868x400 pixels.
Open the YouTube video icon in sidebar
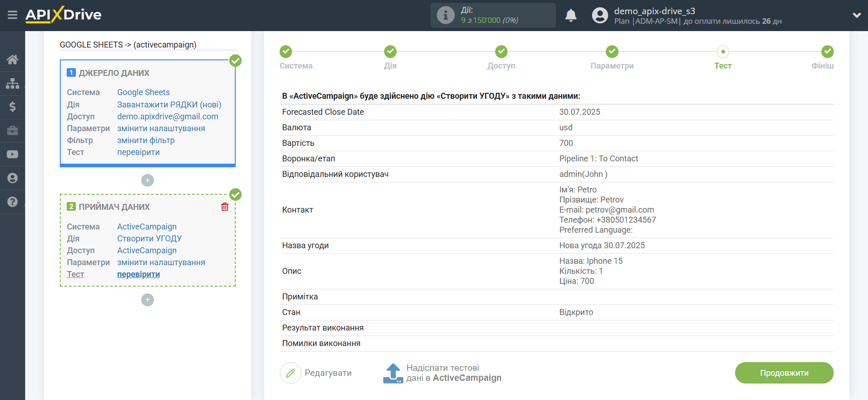point(12,155)
